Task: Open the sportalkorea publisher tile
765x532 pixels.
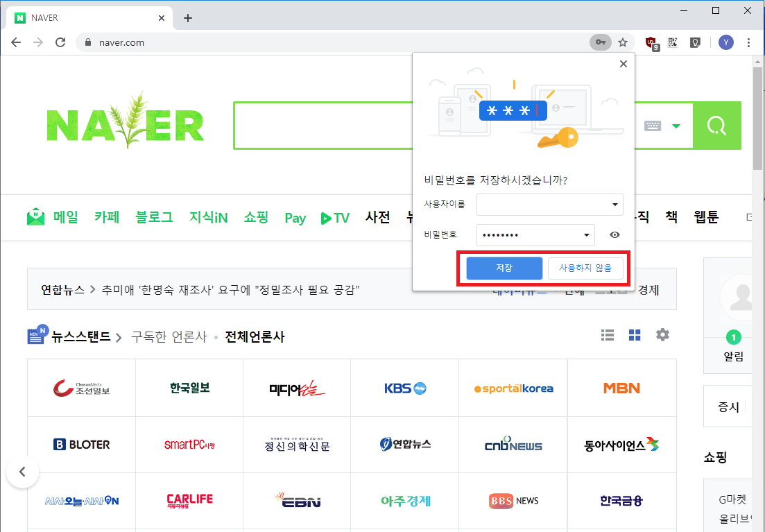Action: [x=513, y=388]
